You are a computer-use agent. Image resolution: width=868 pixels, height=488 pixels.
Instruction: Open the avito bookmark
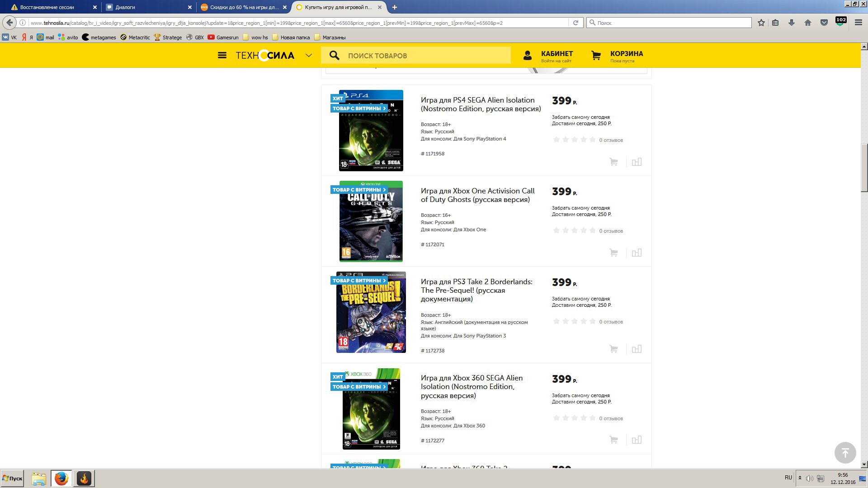68,38
